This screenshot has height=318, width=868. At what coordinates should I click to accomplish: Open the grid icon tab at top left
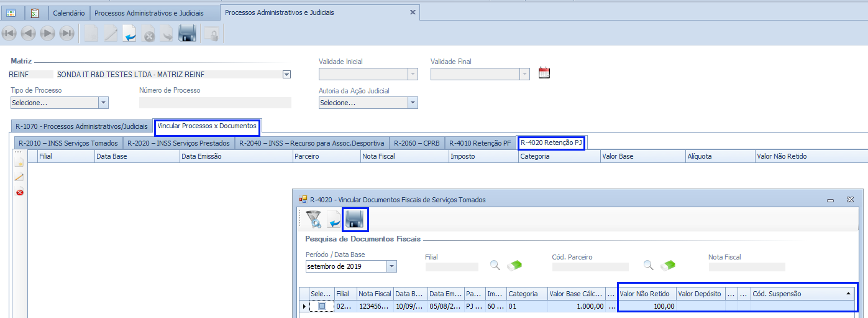pos(11,12)
